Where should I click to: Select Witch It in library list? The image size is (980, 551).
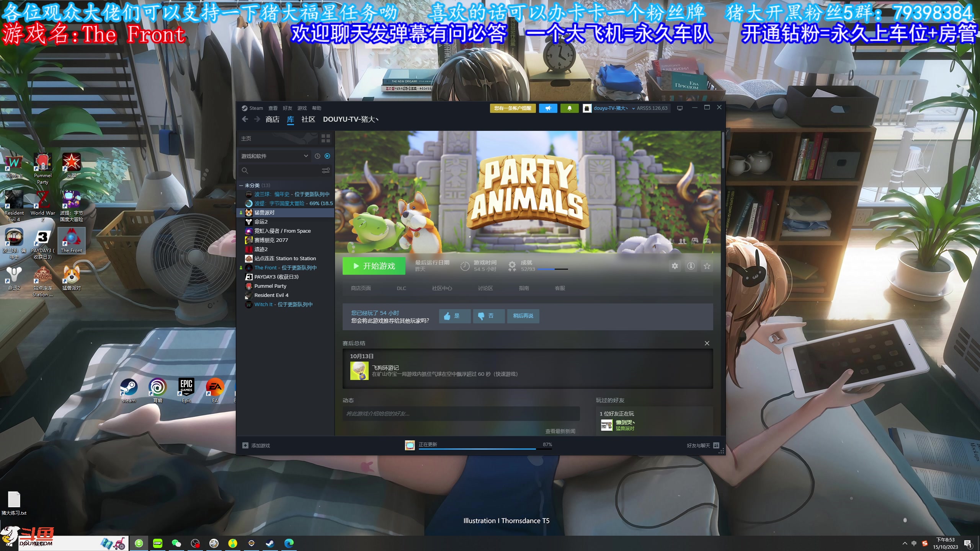point(286,305)
